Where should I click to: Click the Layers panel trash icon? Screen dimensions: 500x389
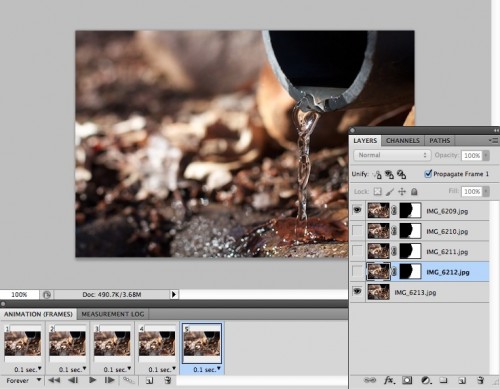point(480,380)
